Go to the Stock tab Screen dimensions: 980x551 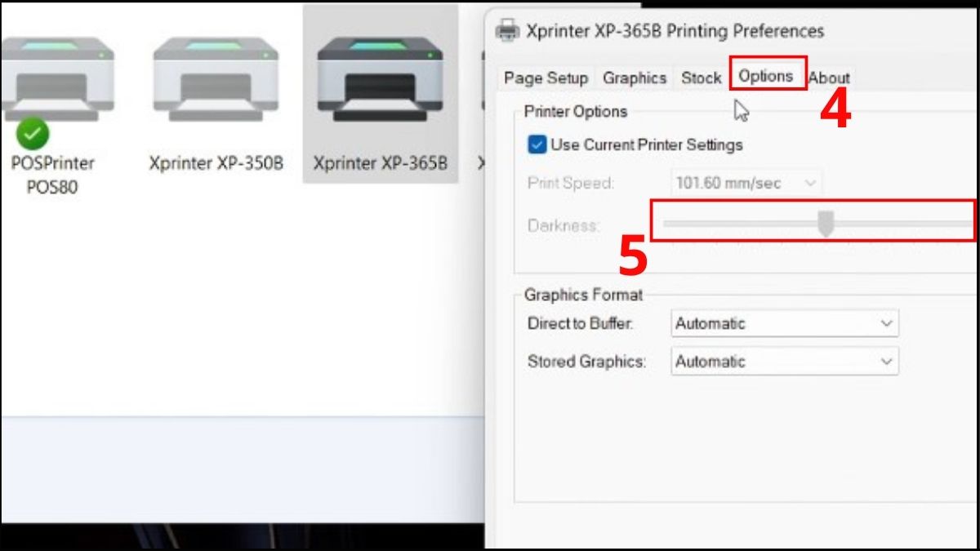pyautogui.click(x=702, y=78)
